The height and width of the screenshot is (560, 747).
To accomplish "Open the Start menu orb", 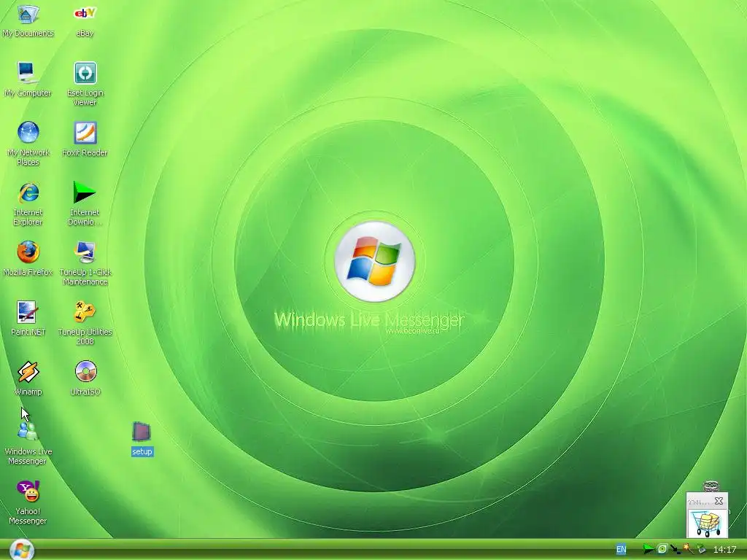I will [21, 550].
